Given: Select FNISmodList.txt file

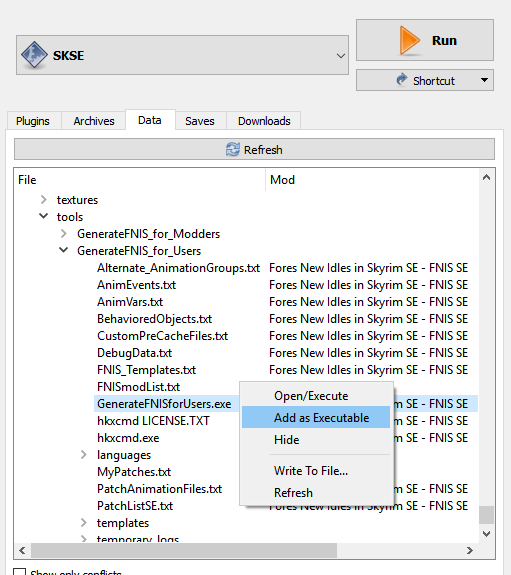Looking at the screenshot, I should (138, 387).
